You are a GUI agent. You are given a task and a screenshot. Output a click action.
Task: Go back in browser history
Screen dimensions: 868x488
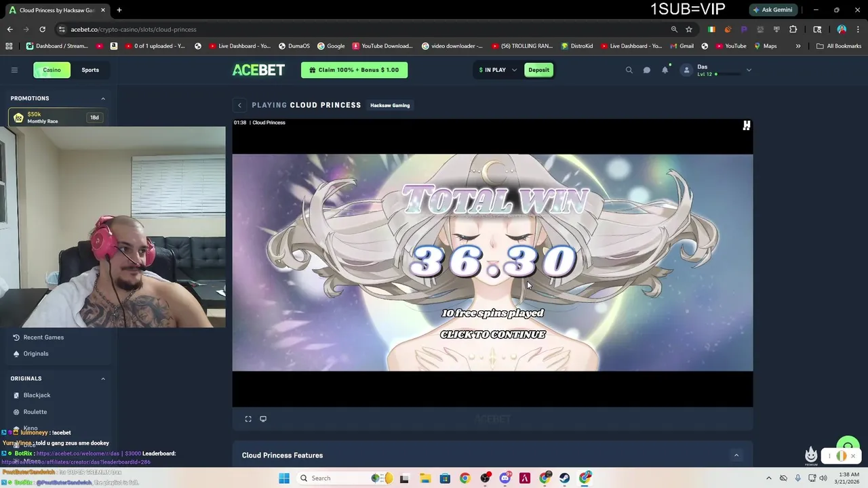pyautogui.click(x=9, y=29)
